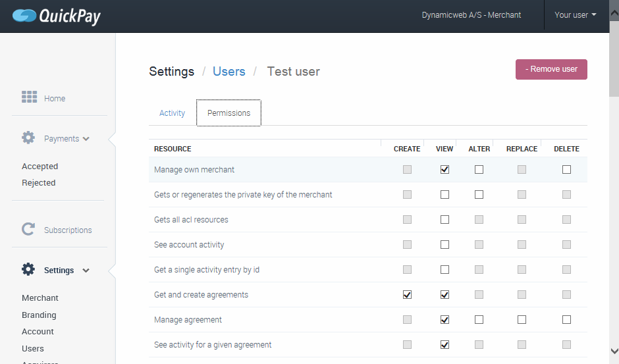The height and width of the screenshot is (364, 619).
Task: Click the Subscriptions refresh icon
Action: click(28, 229)
